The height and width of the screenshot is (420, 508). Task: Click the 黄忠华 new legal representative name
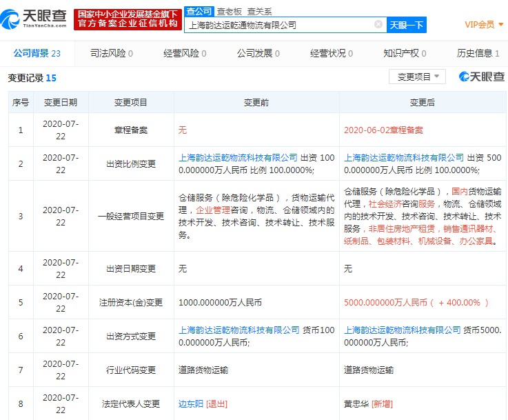(356, 404)
